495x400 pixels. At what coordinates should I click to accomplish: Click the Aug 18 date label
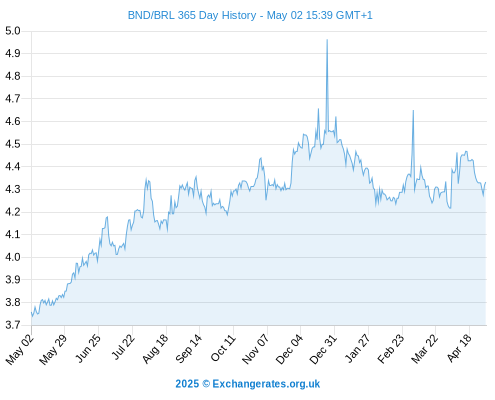point(155,349)
